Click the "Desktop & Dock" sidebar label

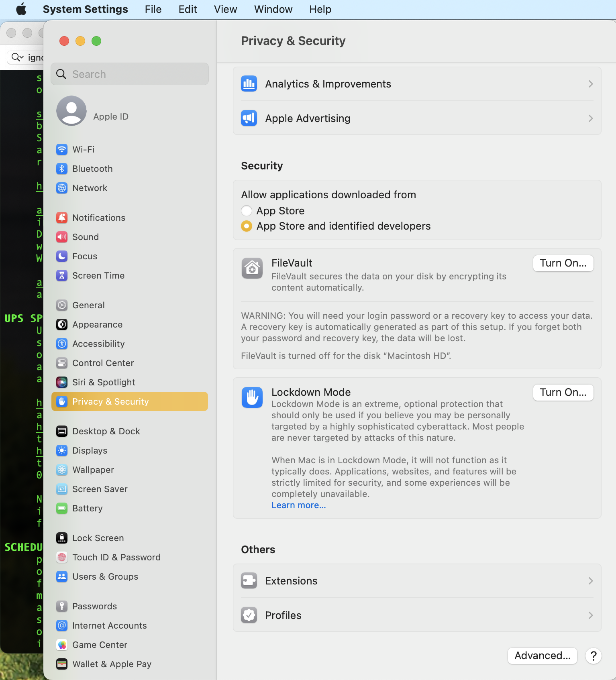(x=106, y=431)
